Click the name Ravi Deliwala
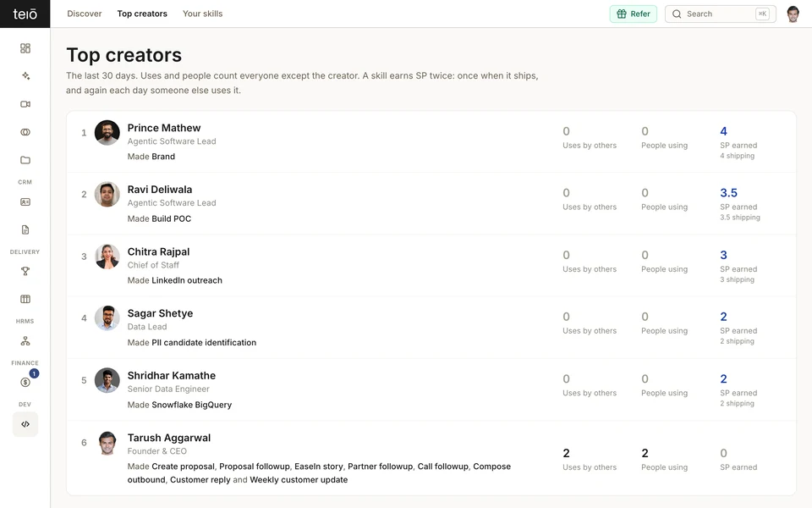The width and height of the screenshot is (812, 508). tap(160, 189)
